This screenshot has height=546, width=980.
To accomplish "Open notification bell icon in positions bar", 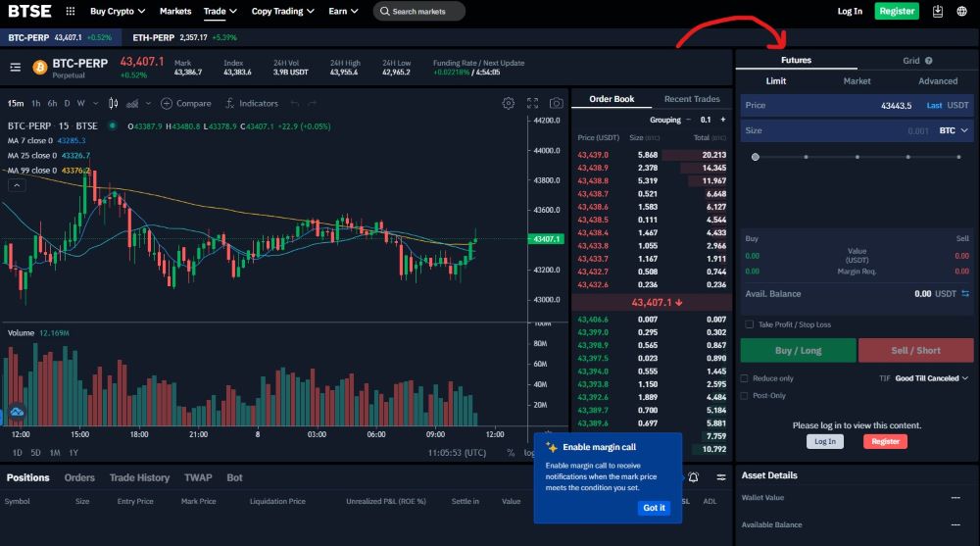I will point(693,477).
